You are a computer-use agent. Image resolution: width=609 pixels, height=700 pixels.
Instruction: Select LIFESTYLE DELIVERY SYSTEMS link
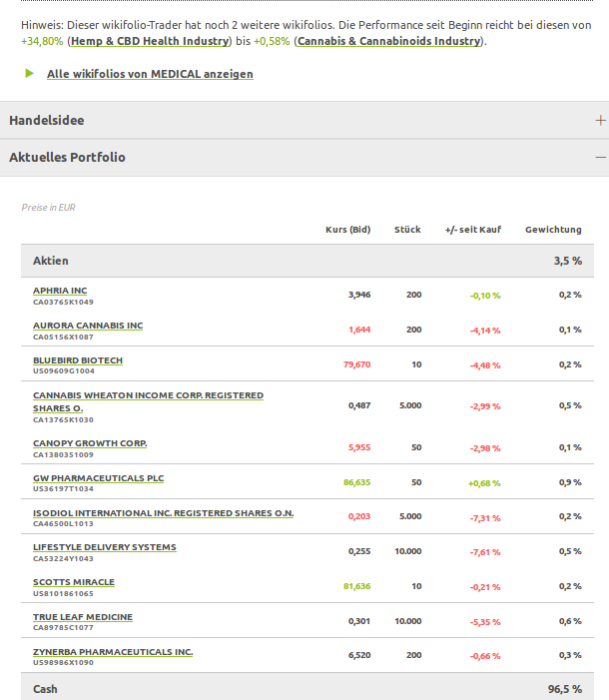(104, 547)
